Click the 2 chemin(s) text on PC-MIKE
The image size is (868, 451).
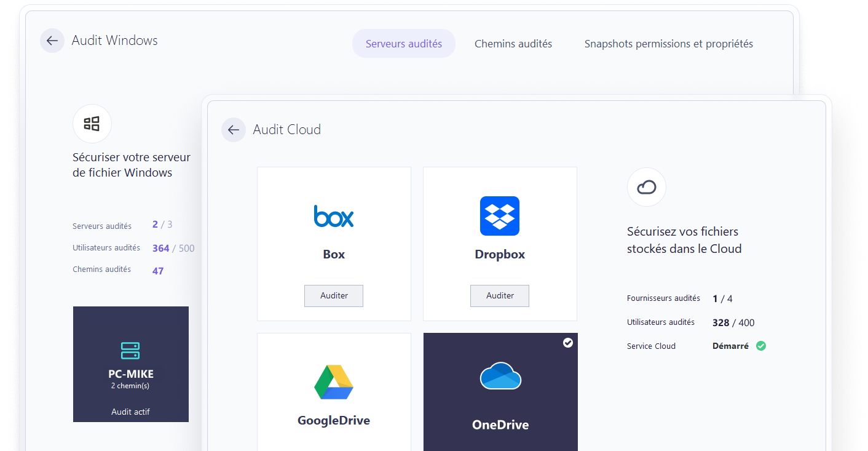[x=130, y=386]
